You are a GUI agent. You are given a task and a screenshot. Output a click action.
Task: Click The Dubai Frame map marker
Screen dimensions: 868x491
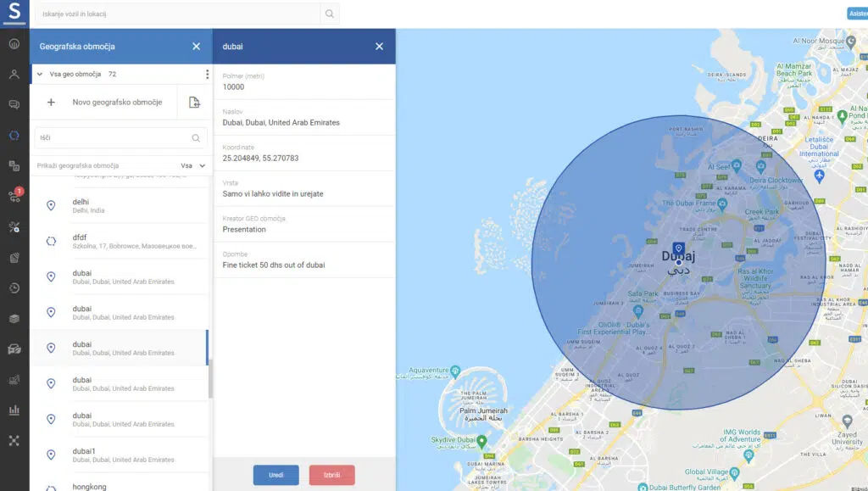[x=722, y=204]
